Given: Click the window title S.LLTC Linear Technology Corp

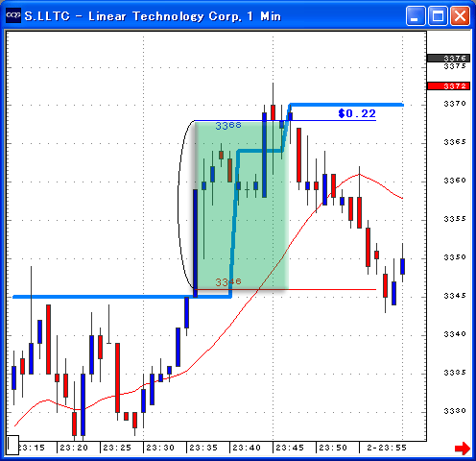Looking at the screenshot, I should (x=153, y=16).
